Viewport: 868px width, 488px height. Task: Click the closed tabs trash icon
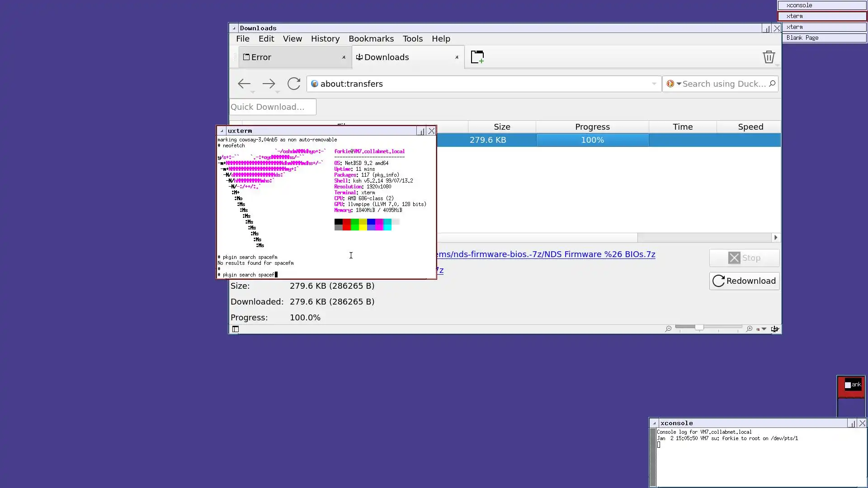769,57
